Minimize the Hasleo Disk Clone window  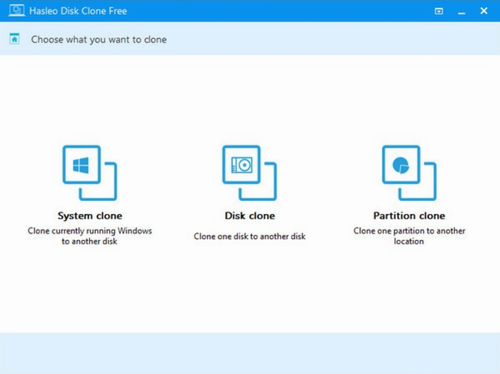tap(461, 12)
